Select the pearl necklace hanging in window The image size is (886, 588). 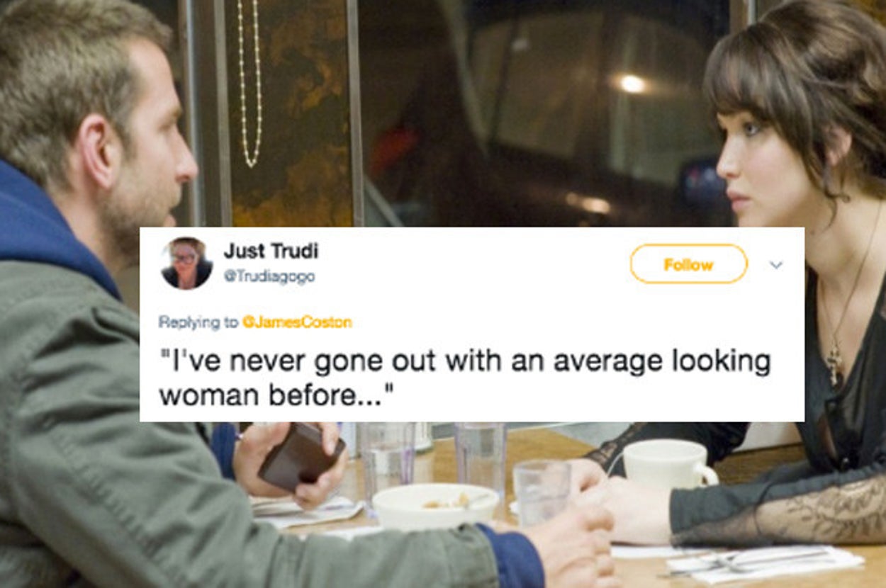click(249, 84)
